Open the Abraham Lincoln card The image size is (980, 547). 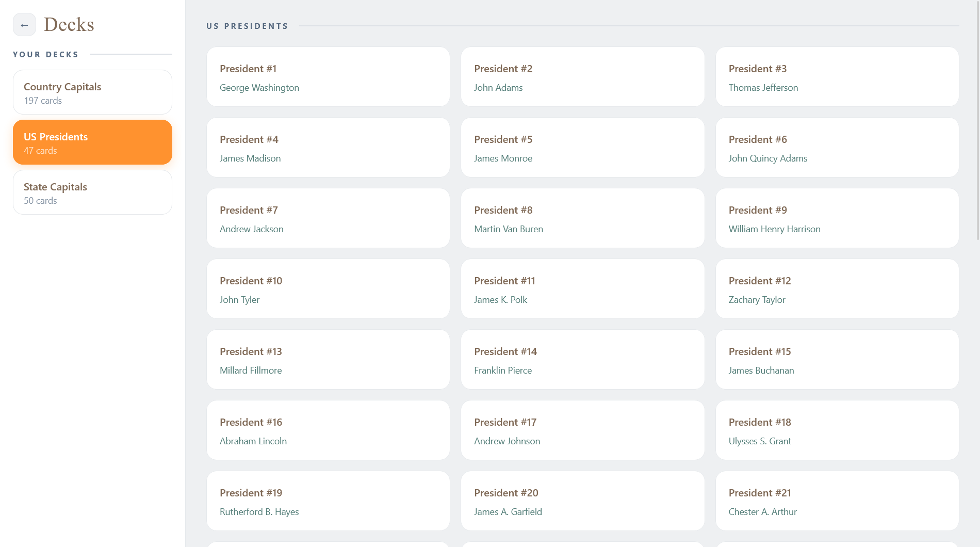(328, 430)
